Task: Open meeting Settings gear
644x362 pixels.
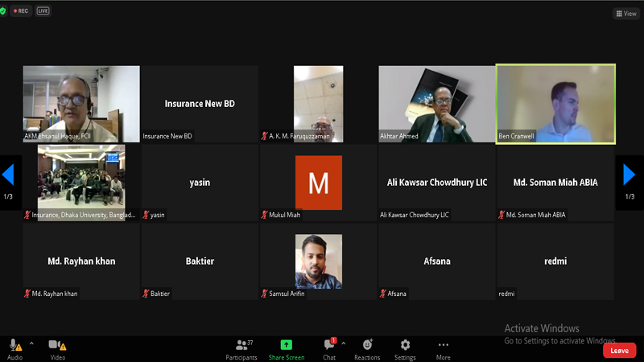Action: click(x=405, y=349)
